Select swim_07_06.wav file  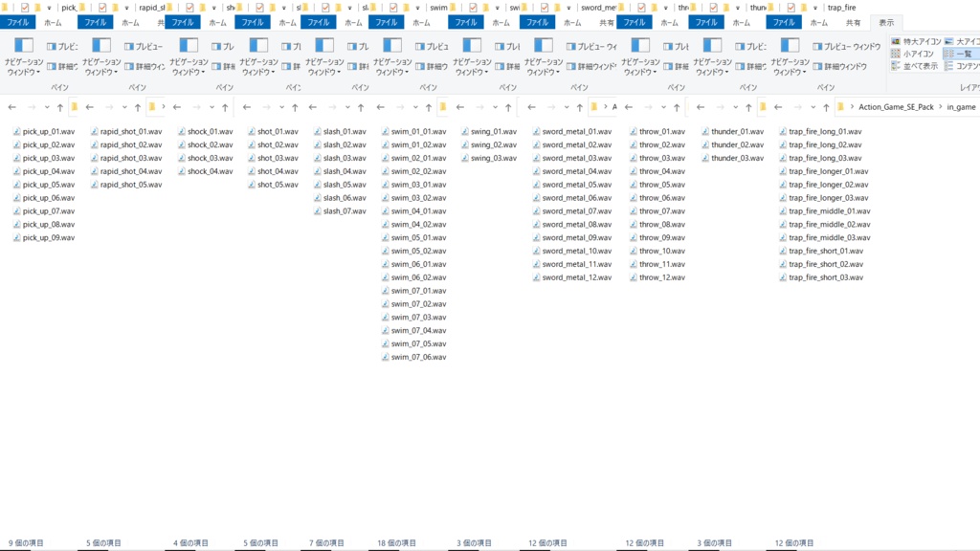[413, 357]
